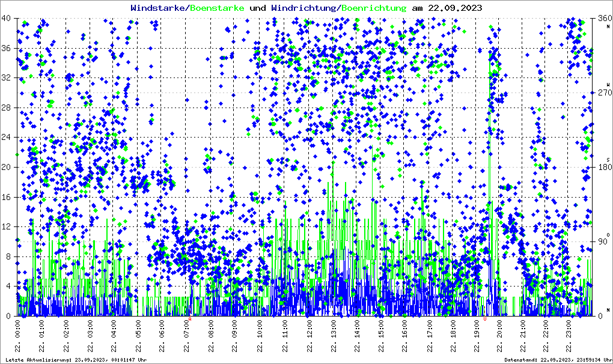The width and height of the screenshot is (613, 364).
Task: Click the date 22.09.2023 in the title
Action: (455, 8)
